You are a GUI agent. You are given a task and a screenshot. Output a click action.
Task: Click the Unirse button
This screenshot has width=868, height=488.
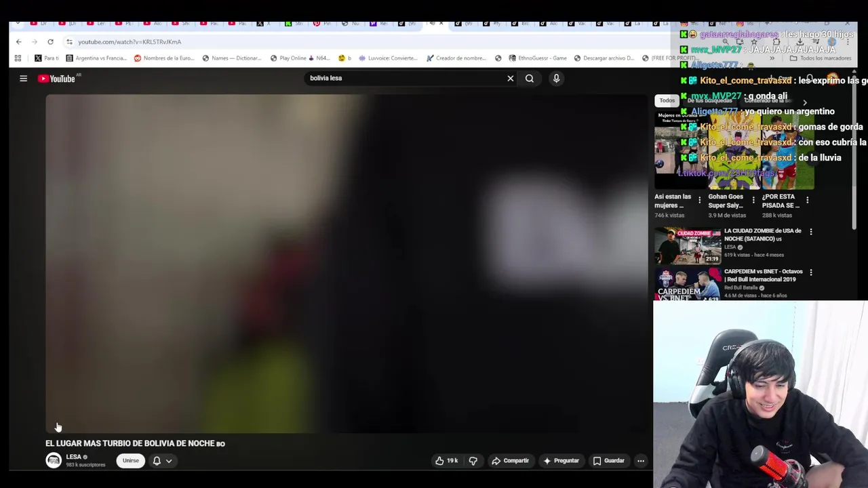130,461
